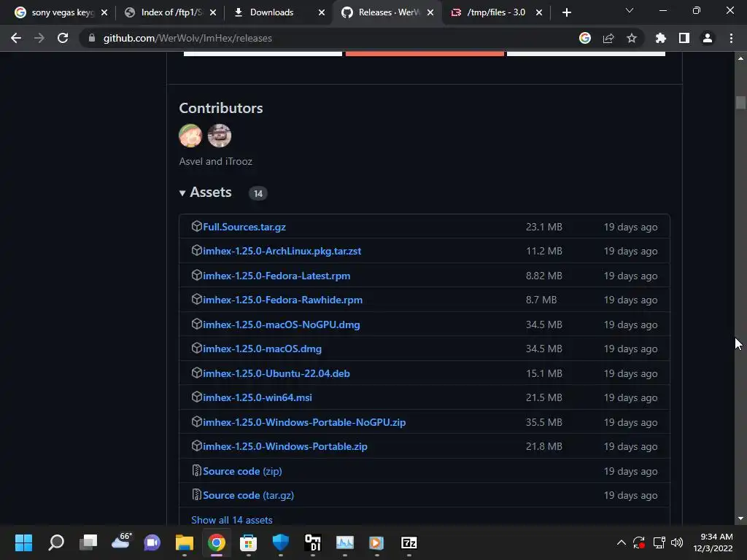Download imhex-1.25.0-Ubuntu-22.04.deb
The image size is (747, 560).
276,373
